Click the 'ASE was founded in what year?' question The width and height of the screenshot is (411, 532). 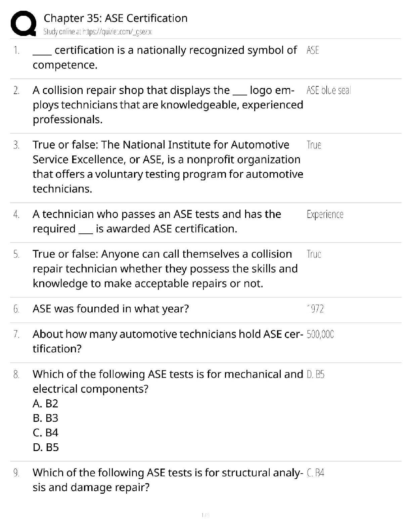(x=110, y=309)
